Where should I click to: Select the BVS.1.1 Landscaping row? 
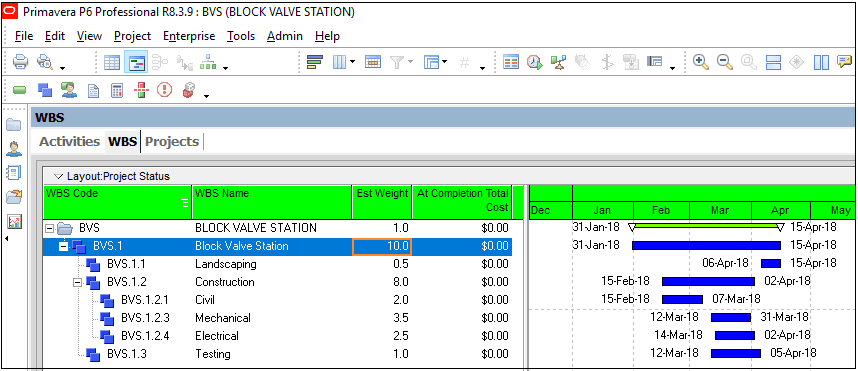click(x=277, y=264)
